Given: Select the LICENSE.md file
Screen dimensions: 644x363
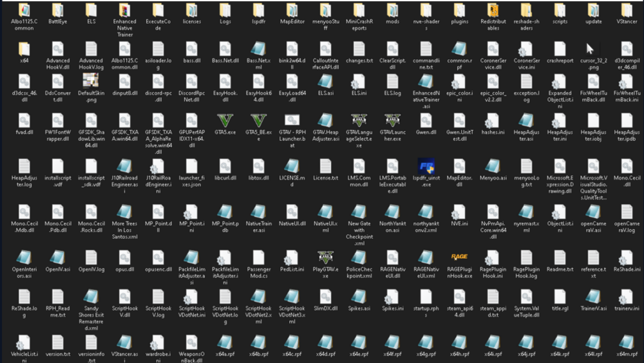Looking at the screenshot, I should 292,166.
